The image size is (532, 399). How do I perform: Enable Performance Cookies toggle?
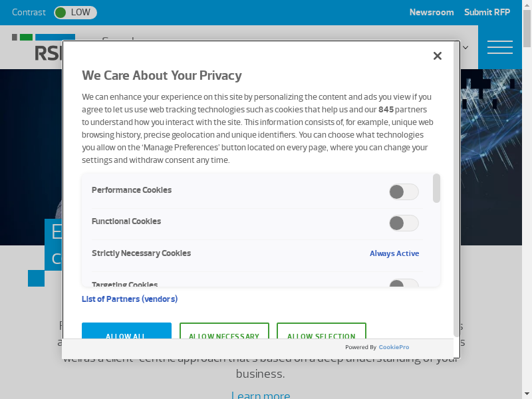(x=403, y=192)
